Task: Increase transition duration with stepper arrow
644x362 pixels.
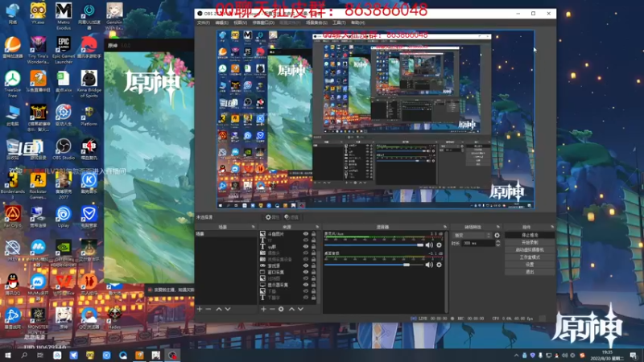Action: click(x=497, y=241)
